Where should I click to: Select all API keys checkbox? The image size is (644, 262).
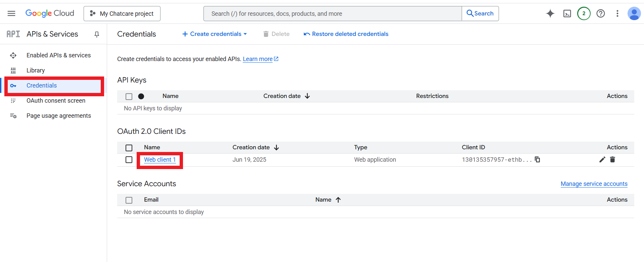coord(129,97)
